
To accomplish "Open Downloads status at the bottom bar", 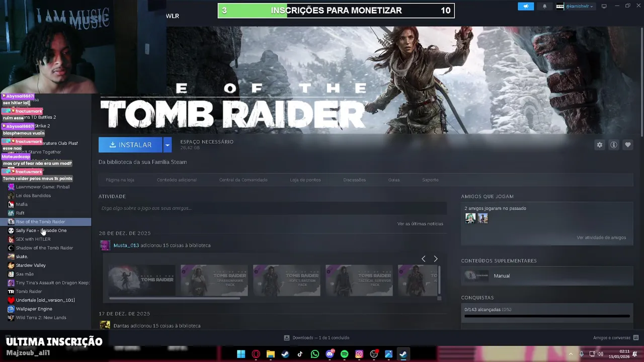I will (x=316, y=338).
